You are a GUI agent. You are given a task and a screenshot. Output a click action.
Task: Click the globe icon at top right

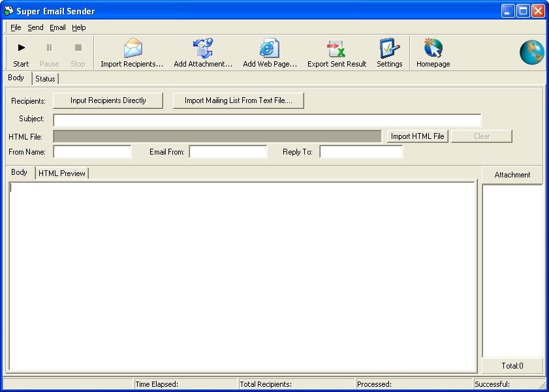tap(531, 52)
